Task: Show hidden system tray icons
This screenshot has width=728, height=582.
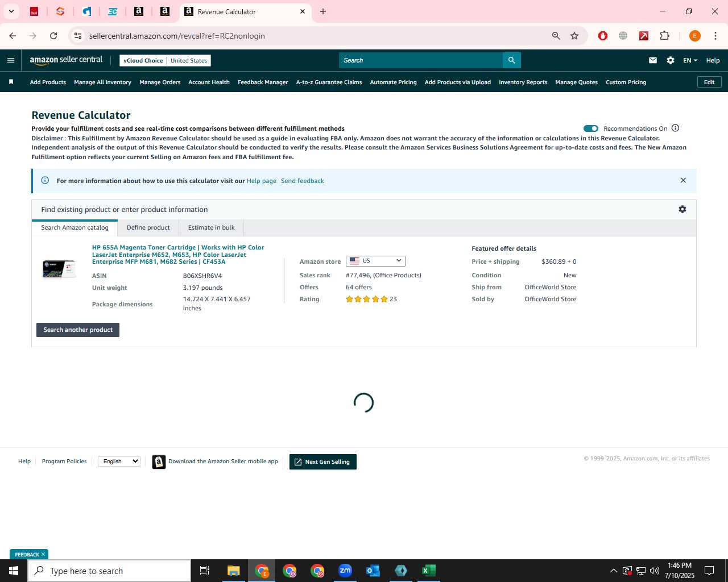Action: 613,571
